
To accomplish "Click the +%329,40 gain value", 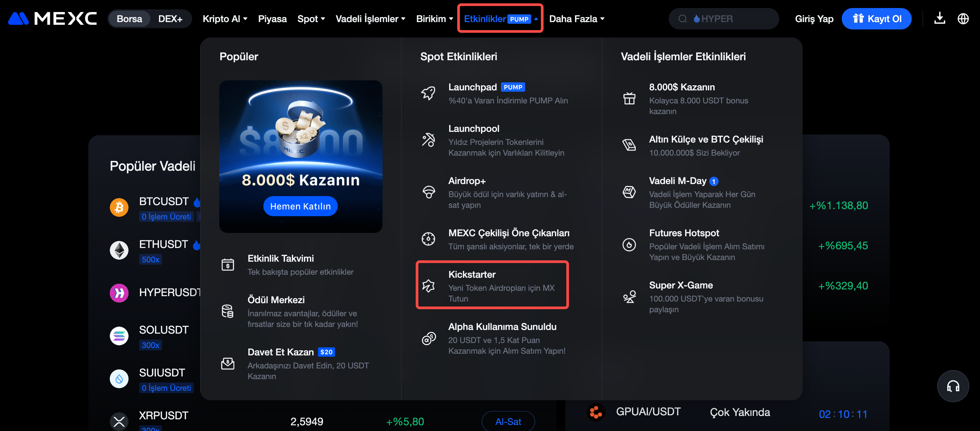I will (843, 286).
